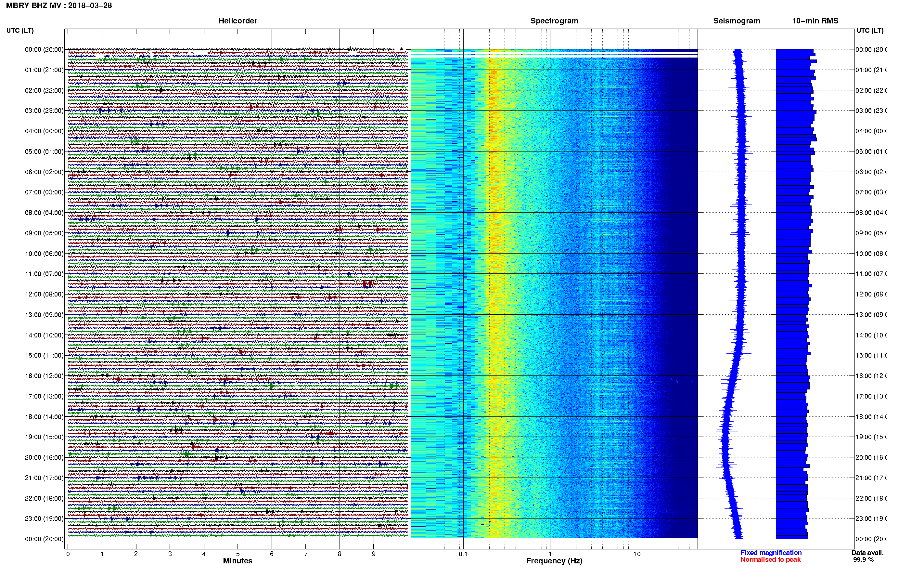The width and height of the screenshot is (924, 578).
Task: Select left-axis label '10:00 (06:00)'
Action: click(44, 254)
